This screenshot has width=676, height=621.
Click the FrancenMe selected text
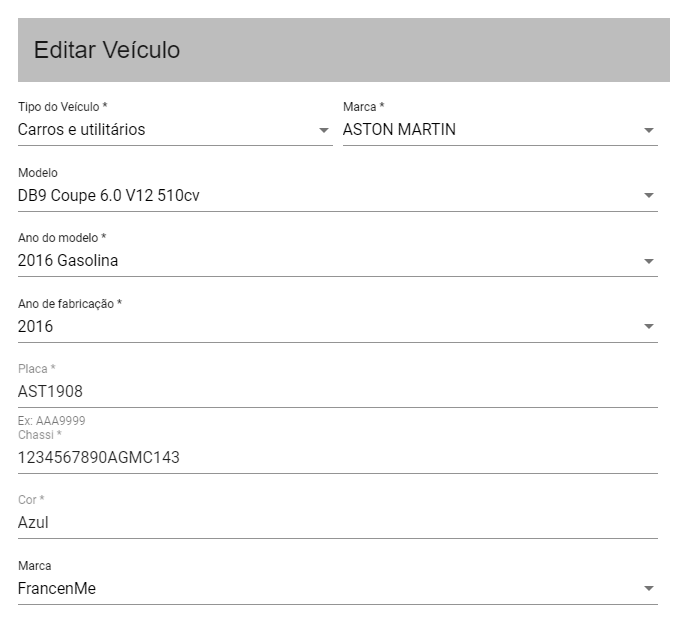point(57,588)
